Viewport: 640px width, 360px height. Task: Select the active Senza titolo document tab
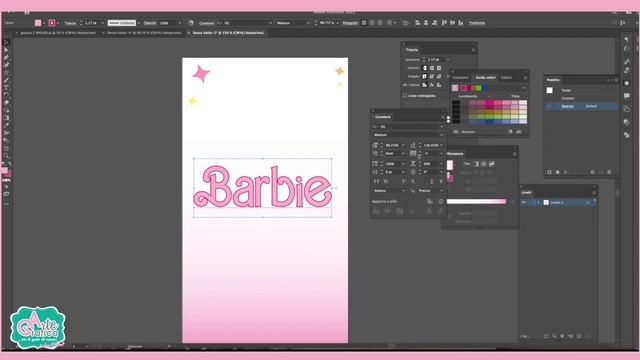click(228, 33)
